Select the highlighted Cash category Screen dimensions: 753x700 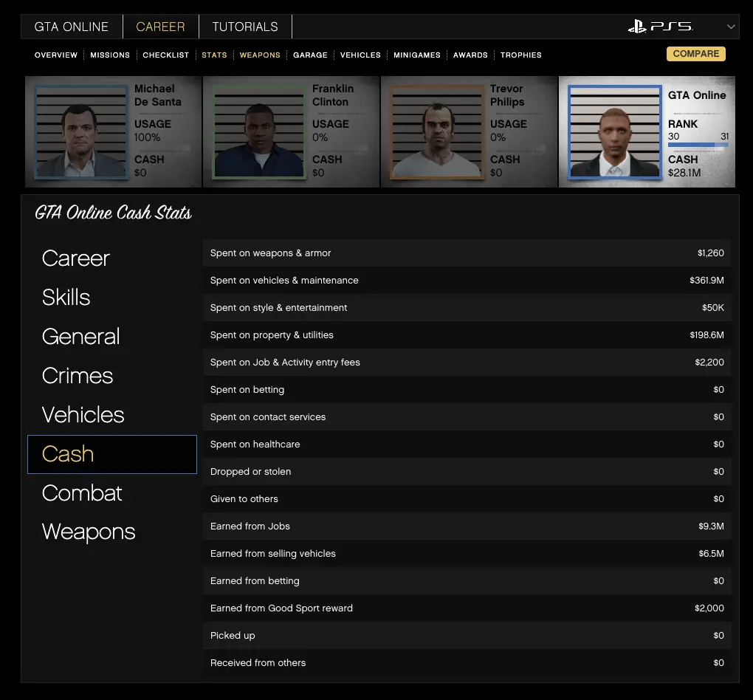click(x=68, y=454)
